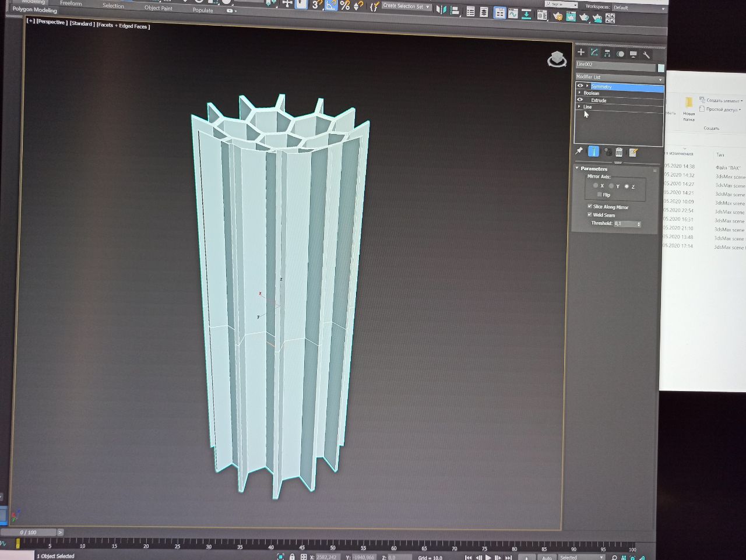Open the Polygon Modeling panel label

(x=35, y=10)
